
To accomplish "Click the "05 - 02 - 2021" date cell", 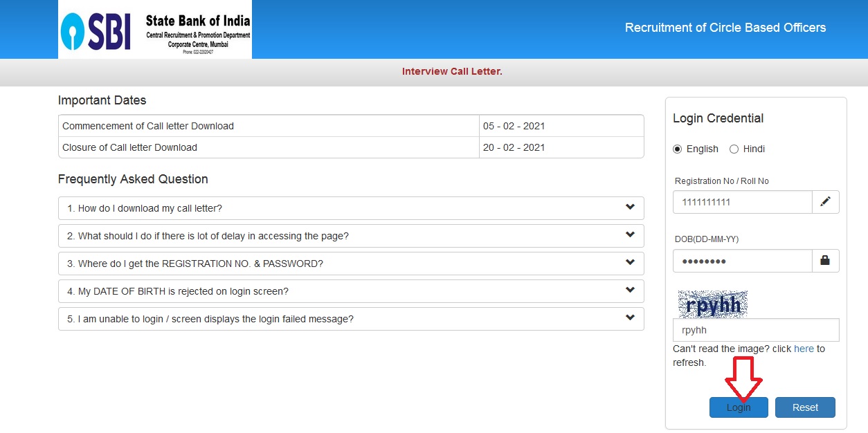I will click(561, 126).
